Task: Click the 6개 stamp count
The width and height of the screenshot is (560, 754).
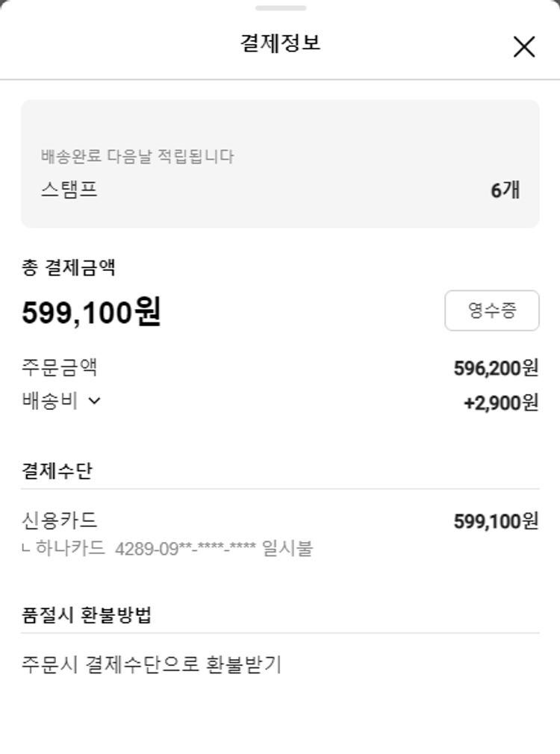Action: coord(505,190)
